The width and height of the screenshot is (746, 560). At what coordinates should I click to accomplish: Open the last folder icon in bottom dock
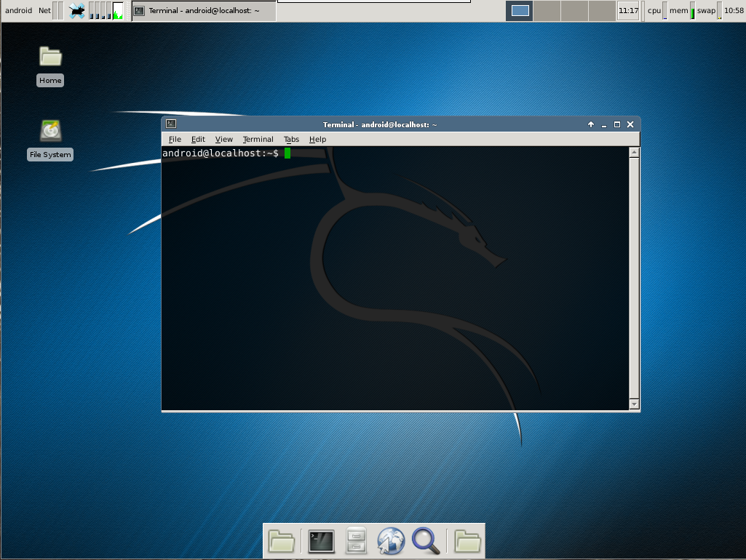[x=467, y=541]
